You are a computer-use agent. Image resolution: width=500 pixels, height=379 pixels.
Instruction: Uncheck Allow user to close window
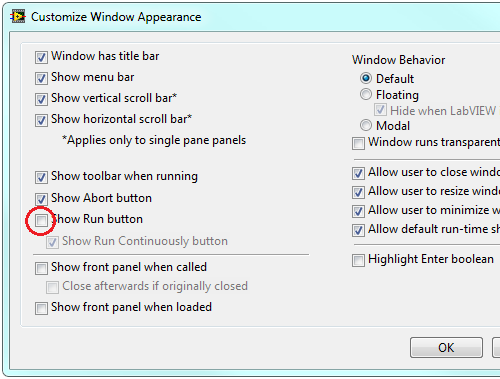click(x=358, y=173)
